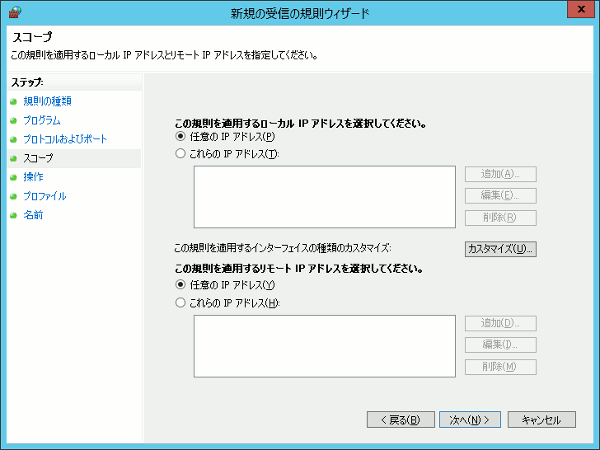Click the 削除(M) button for remote addresses
The width and height of the screenshot is (600, 450).
(x=501, y=367)
